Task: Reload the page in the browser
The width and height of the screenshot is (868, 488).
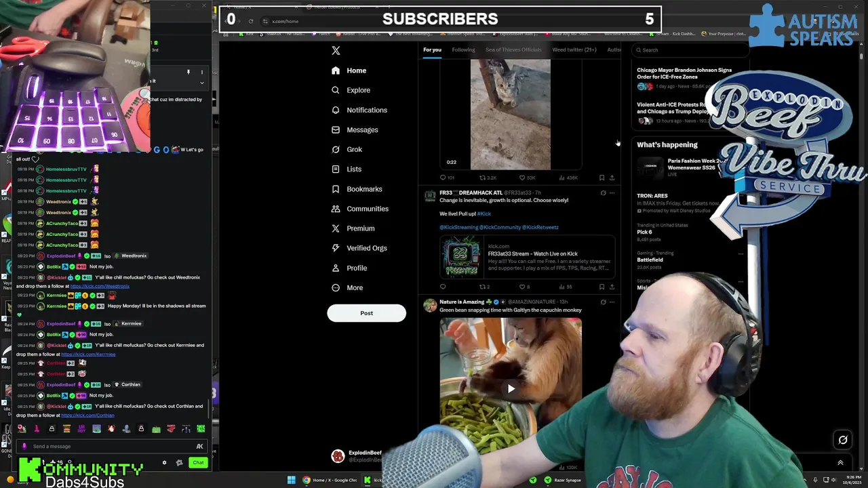Action: [251, 21]
